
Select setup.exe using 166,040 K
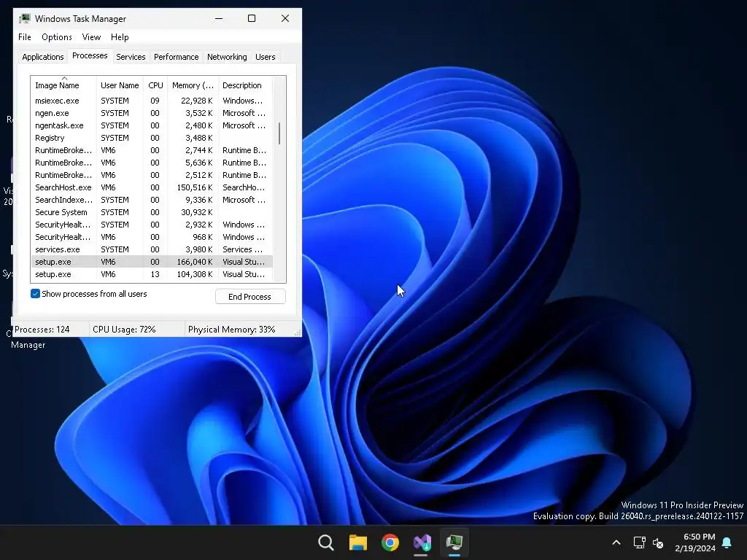pos(152,262)
